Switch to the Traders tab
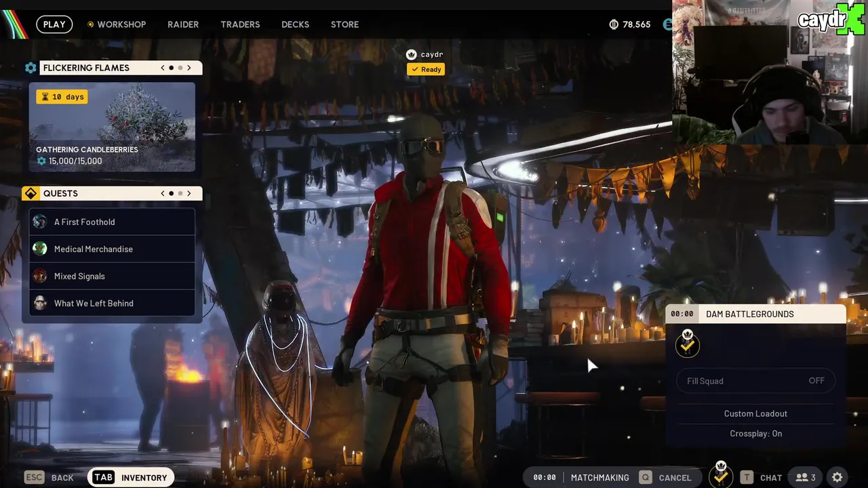This screenshot has height=488, width=868. [240, 24]
